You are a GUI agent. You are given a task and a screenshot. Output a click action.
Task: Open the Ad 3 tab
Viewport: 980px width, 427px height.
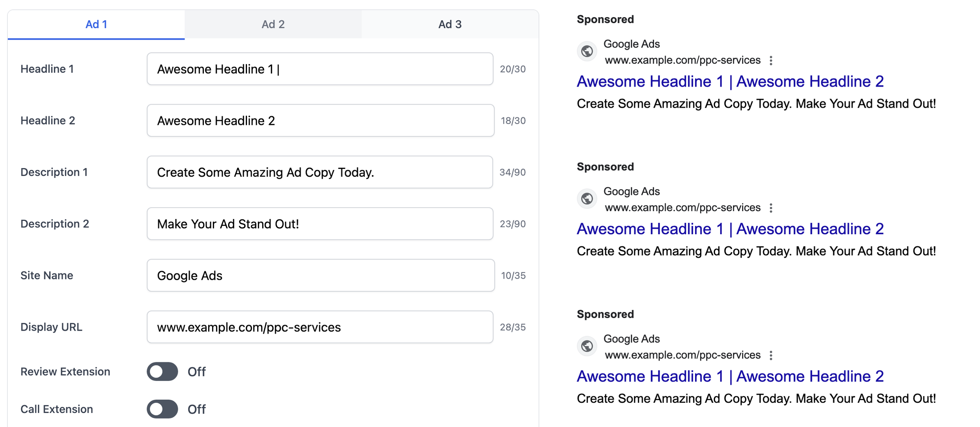[x=450, y=24]
